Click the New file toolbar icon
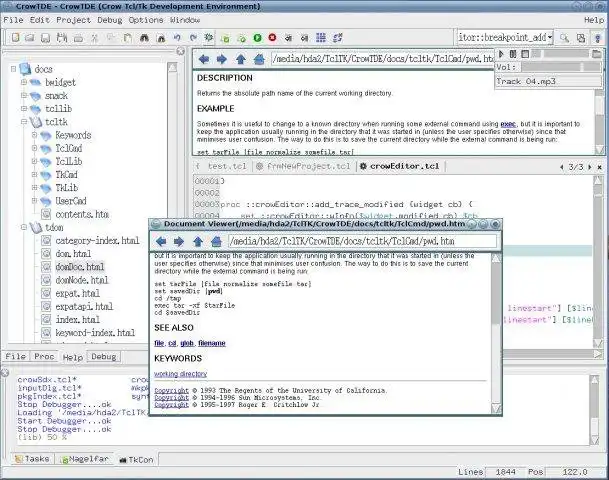 [15, 38]
